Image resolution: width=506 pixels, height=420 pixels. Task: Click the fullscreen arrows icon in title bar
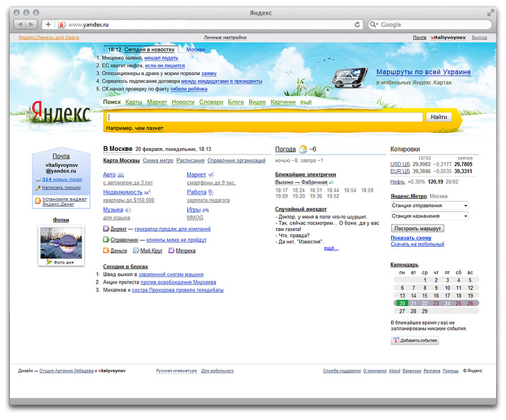coord(491,13)
